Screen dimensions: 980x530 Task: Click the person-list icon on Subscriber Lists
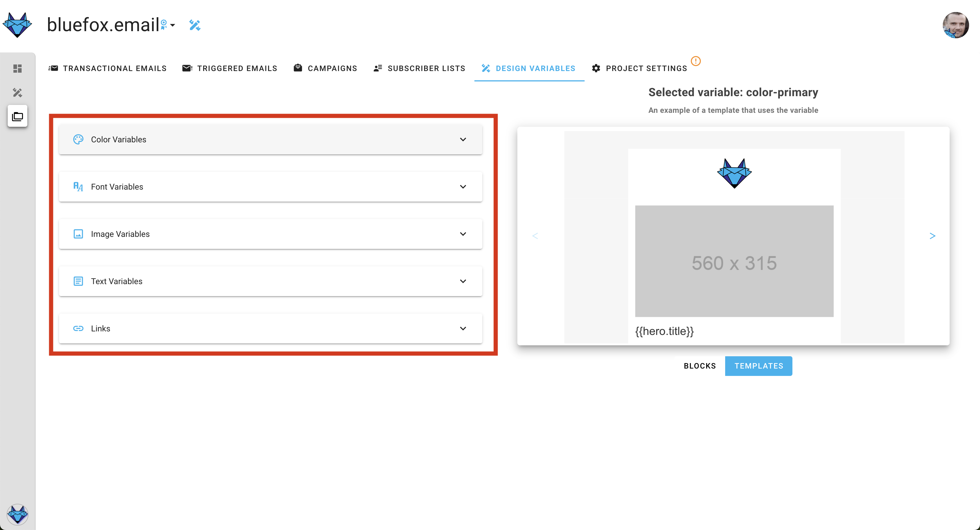pyautogui.click(x=378, y=68)
